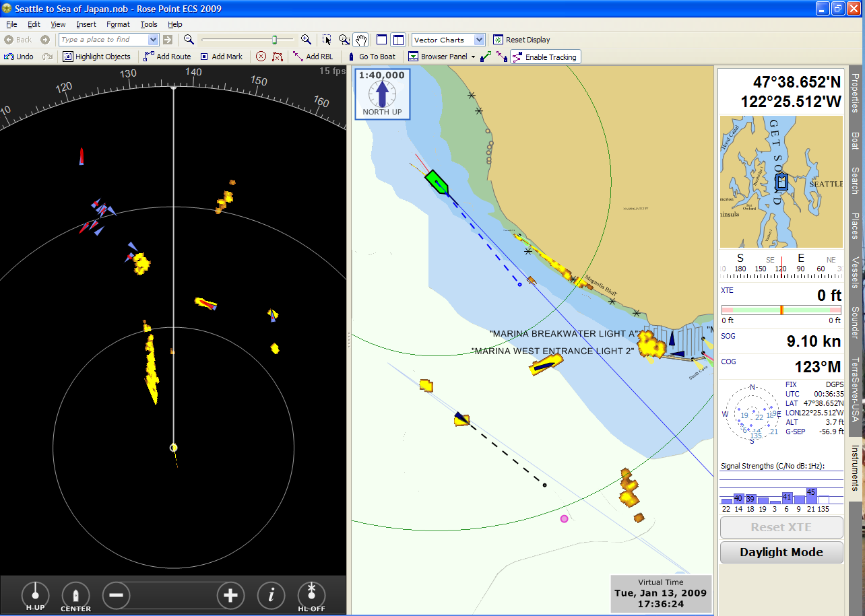Screen dimensions: 865x616
Task: Activate the Add Route tool
Action: click(167, 57)
